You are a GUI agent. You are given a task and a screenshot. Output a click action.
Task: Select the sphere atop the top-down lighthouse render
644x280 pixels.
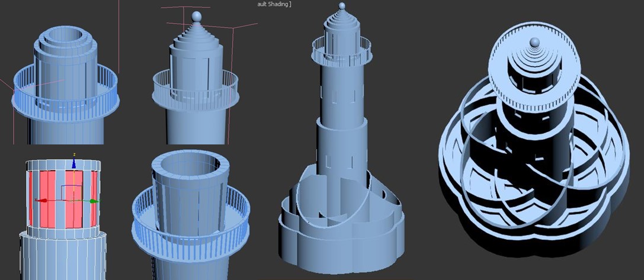[x=534, y=42]
